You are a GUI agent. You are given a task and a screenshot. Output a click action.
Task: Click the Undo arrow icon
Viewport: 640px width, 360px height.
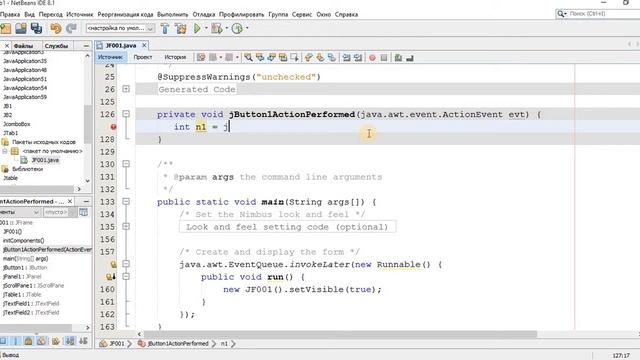(x=56, y=28)
